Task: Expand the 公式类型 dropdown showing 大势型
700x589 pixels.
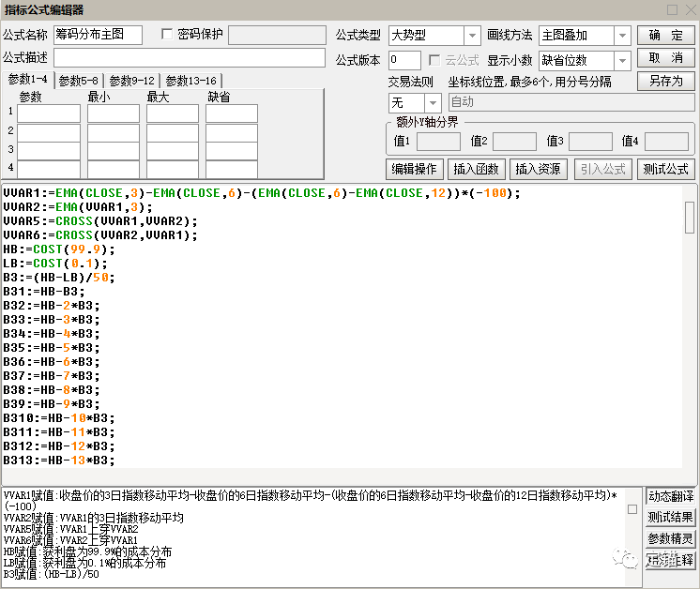Action: pos(472,36)
